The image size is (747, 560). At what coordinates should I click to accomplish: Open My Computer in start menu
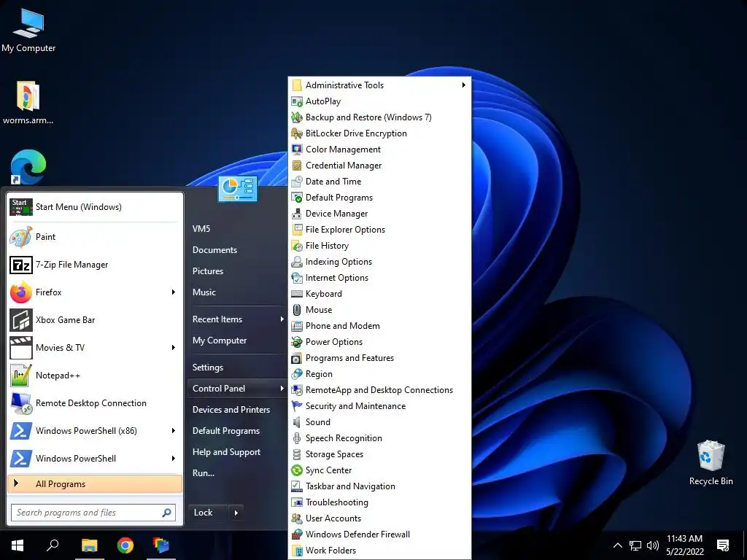click(x=220, y=341)
